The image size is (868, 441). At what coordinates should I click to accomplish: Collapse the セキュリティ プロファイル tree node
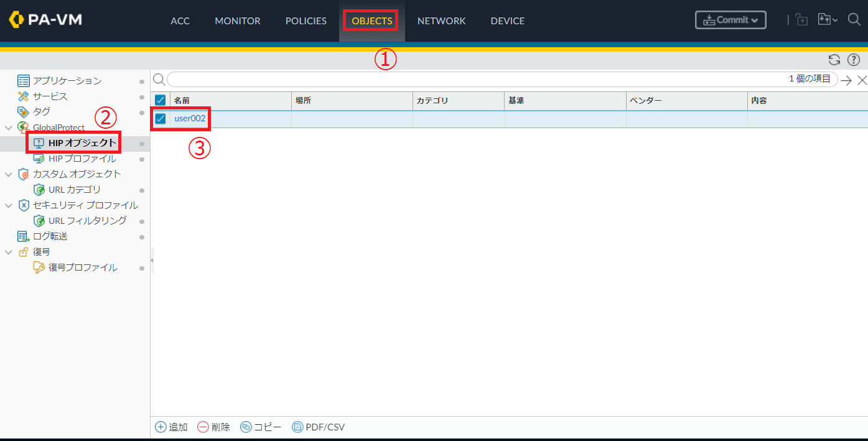pyautogui.click(x=9, y=205)
